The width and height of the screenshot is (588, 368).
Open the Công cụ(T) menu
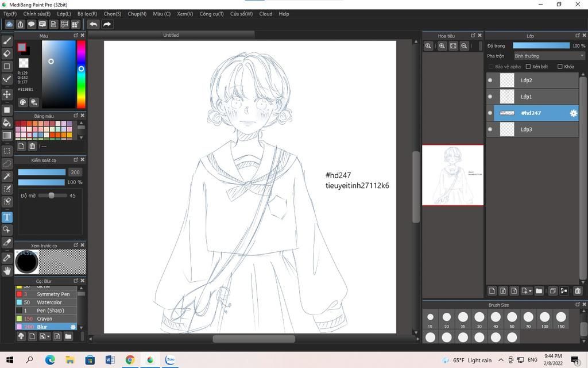click(x=211, y=14)
